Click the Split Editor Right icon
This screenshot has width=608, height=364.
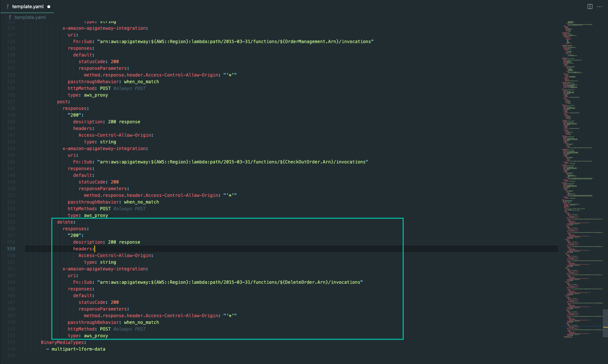(x=590, y=6)
